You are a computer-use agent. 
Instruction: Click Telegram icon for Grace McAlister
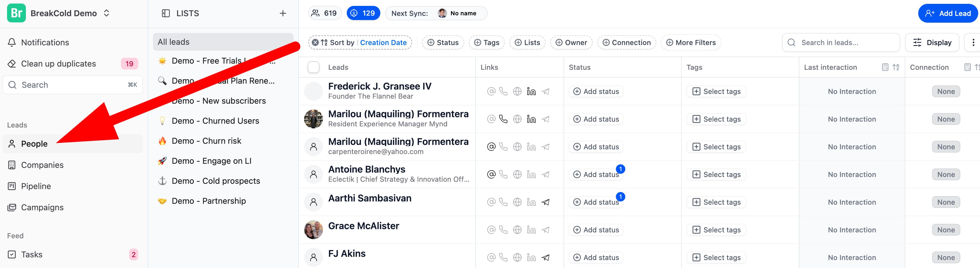545,230
